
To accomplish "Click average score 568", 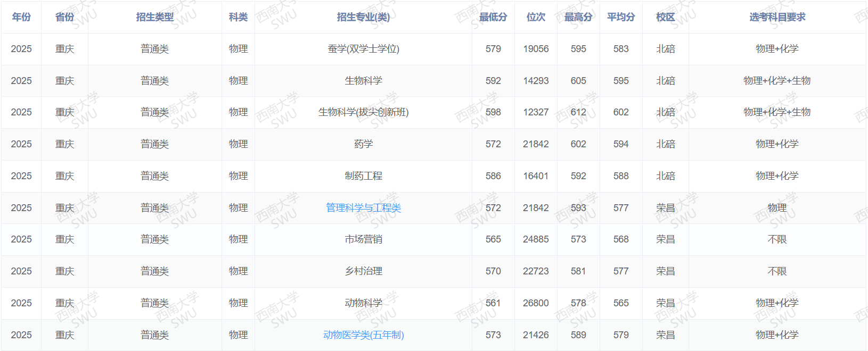I will pyautogui.click(x=621, y=239).
